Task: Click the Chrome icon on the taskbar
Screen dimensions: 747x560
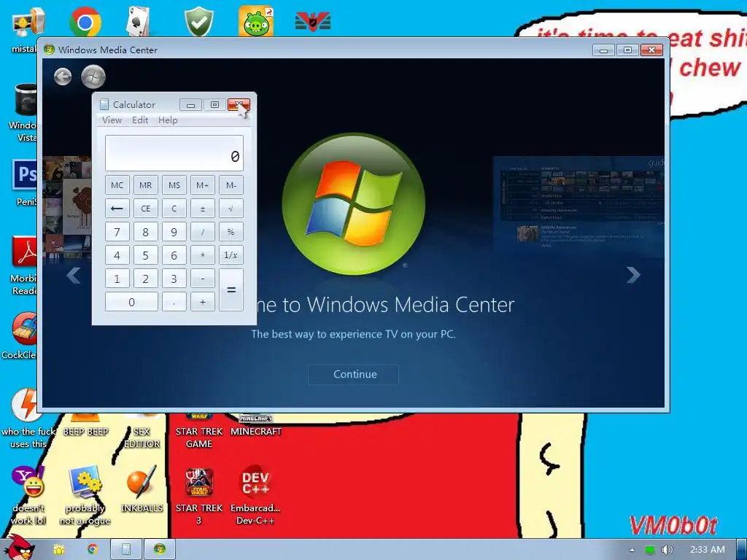Action: [93, 550]
